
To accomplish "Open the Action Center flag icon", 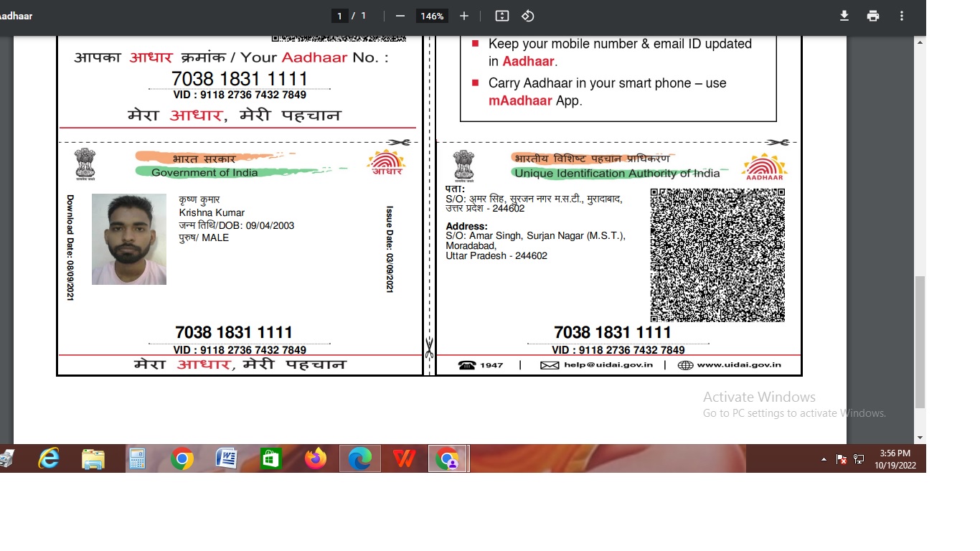I will coord(842,459).
